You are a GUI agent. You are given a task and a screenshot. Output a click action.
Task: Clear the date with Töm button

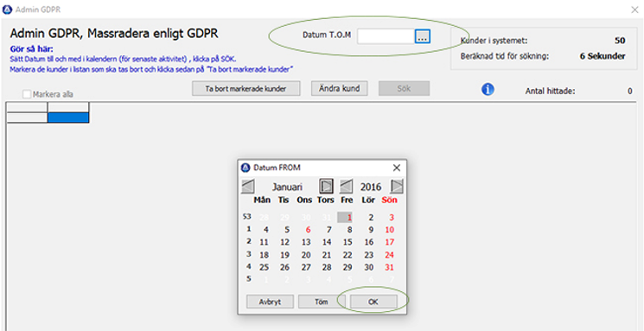click(322, 302)
